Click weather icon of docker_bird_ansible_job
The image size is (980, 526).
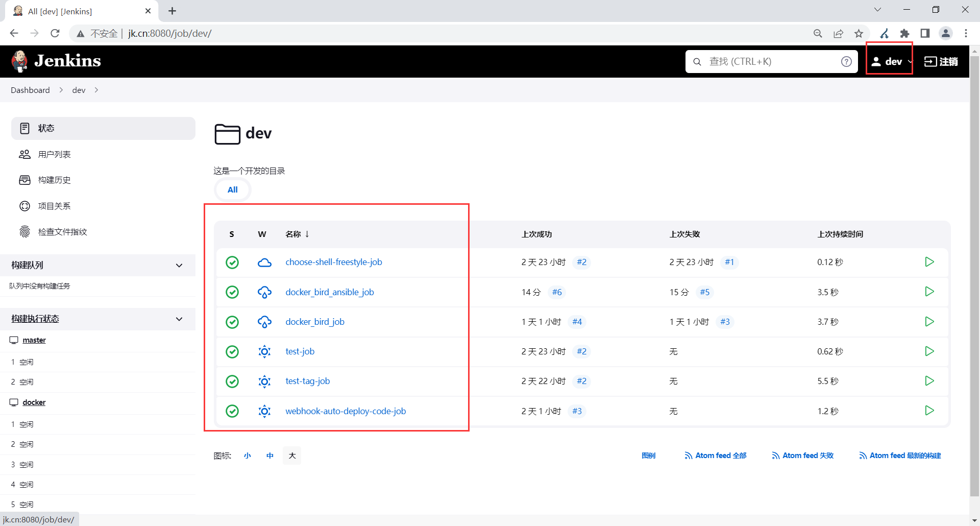[264, 292]
